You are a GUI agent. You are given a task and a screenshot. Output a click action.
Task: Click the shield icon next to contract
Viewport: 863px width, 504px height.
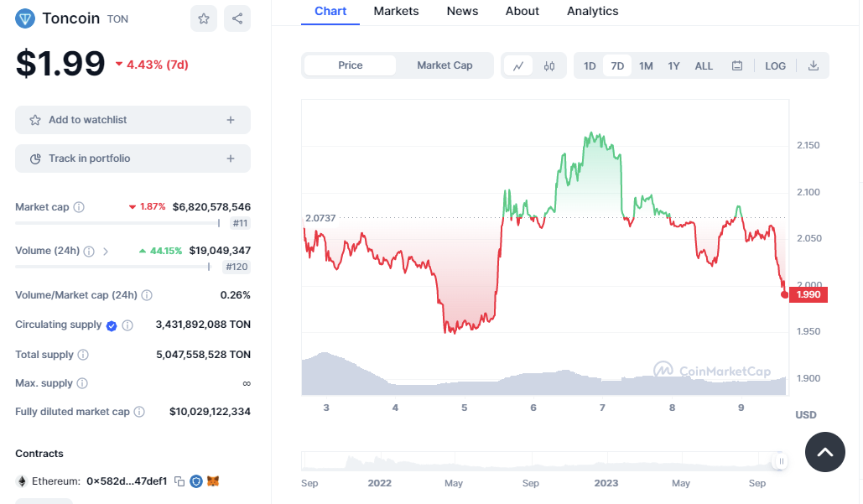pyautogui.click(x=196, y=481)
